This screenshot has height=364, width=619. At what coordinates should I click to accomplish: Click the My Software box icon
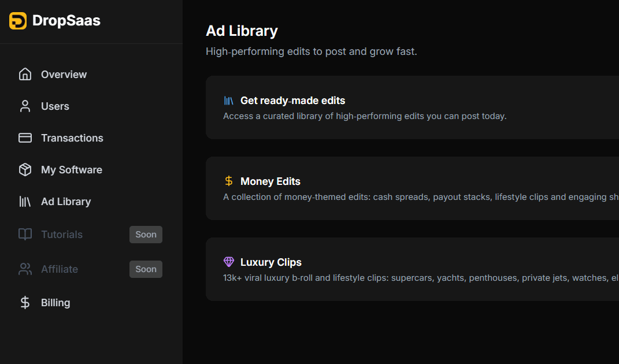(25, 170)
